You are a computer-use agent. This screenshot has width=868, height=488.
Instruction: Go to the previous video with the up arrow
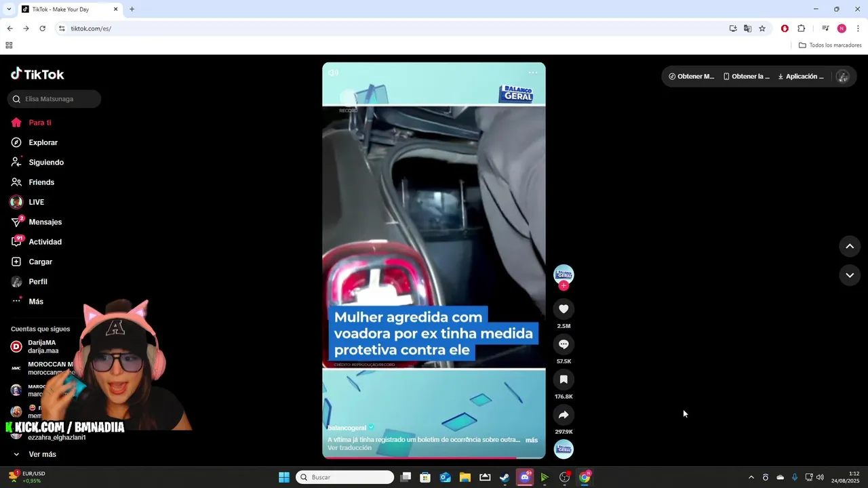pyautogui.click(x=850, y=246)
